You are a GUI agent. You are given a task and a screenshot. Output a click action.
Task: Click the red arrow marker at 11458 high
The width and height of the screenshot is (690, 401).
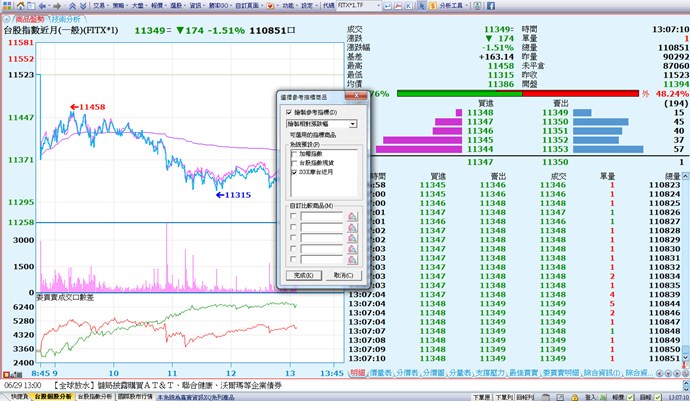73,106
